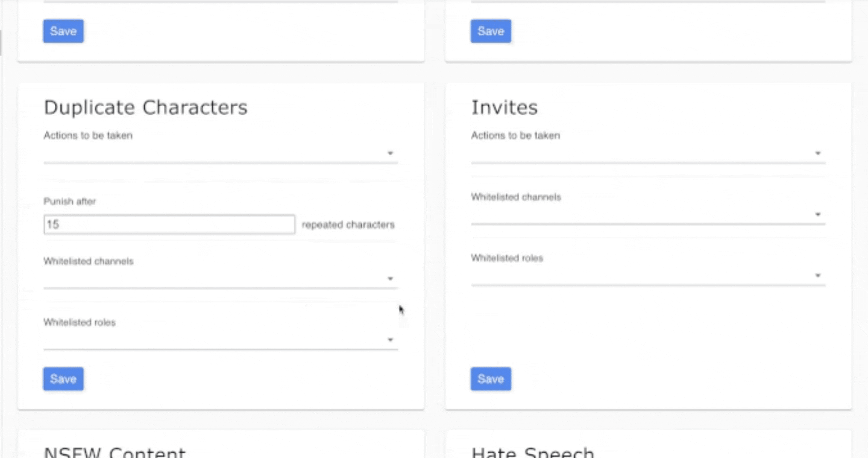
Task: Click Whitelisted roles label in Invites
Action: click(x=506, y=258)
